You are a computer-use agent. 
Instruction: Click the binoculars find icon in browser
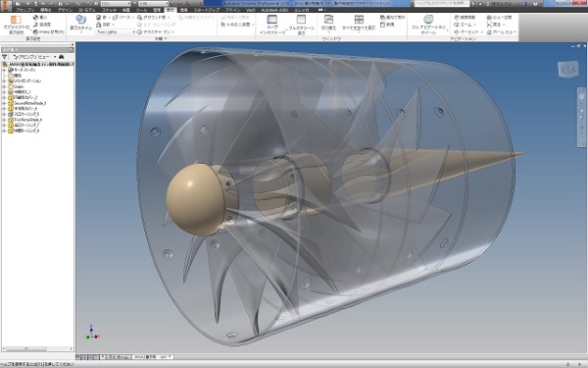(x=61, y=57)
